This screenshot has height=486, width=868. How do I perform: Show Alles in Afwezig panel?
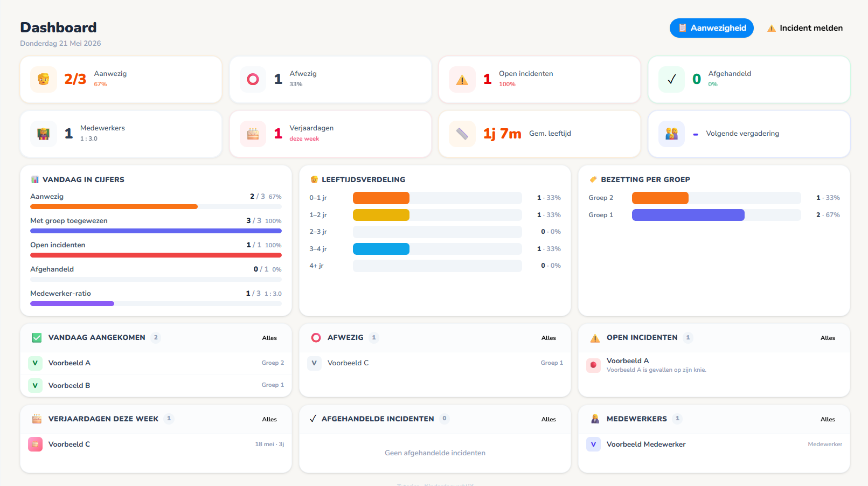point(548,338)
